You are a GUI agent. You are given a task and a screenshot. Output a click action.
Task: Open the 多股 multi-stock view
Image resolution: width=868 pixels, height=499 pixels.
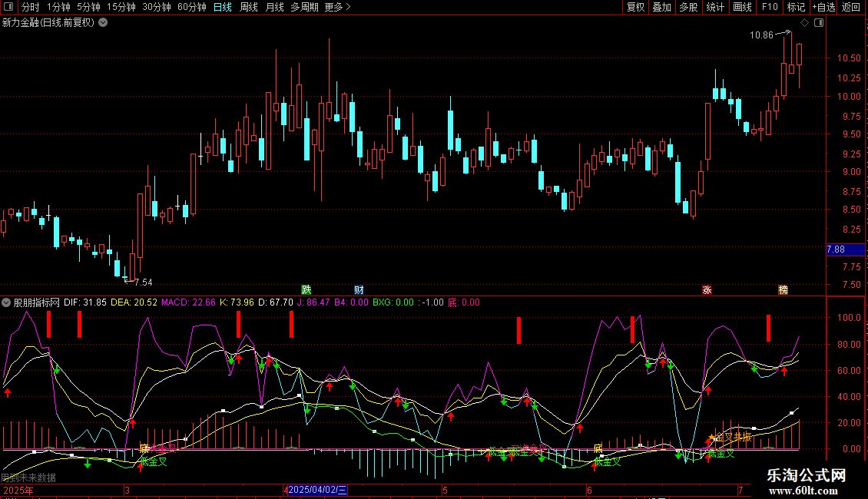(689, 7)
